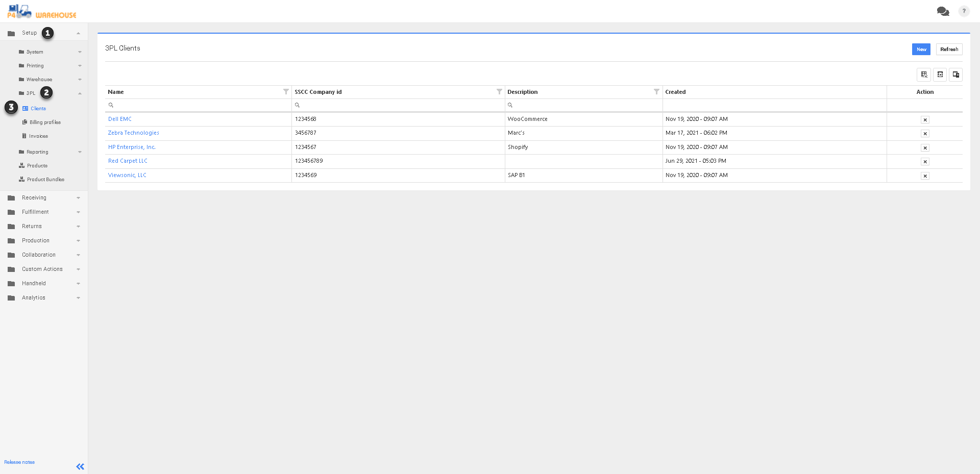Click the middle grid toolbar icon
The image size is (980, 474).
(x=940, y=74)
